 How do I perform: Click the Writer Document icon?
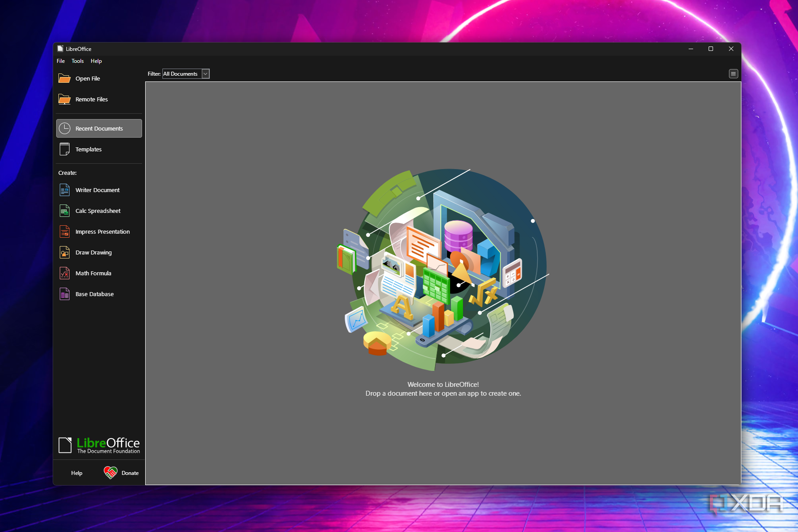[x=65, y=190]
